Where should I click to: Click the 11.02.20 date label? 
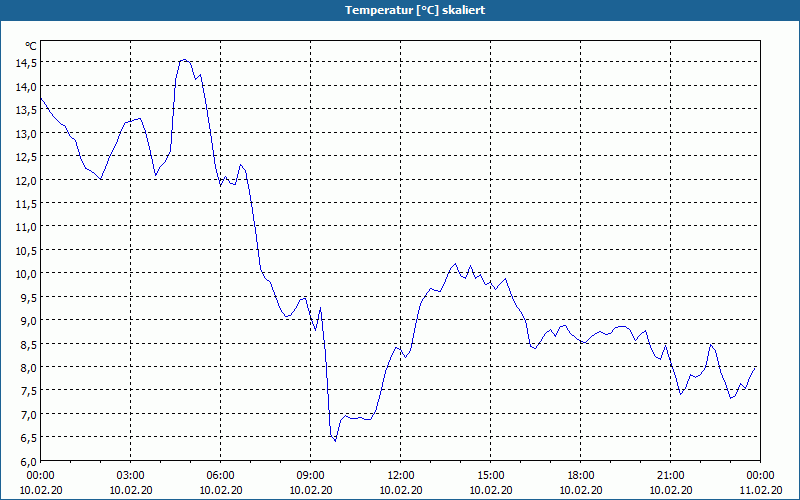click(x=760, y=490)
